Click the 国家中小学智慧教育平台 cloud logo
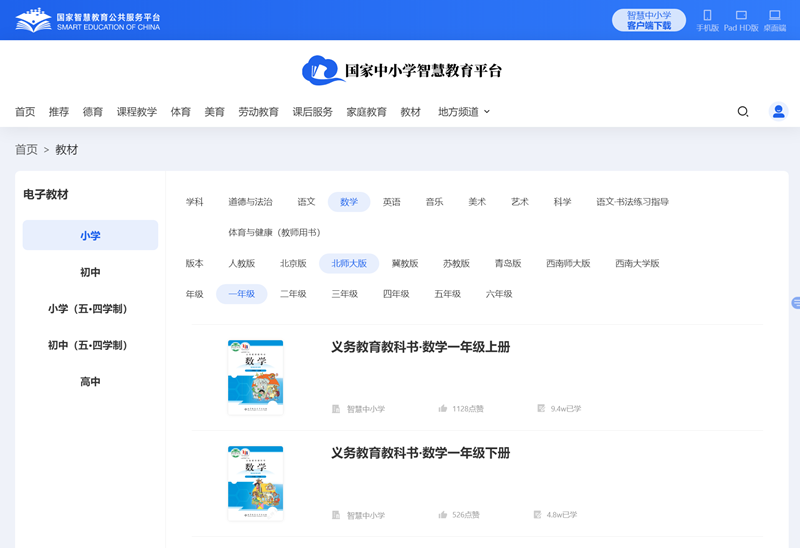The height and width of the screenshot is (548, 800). [402, 70]
